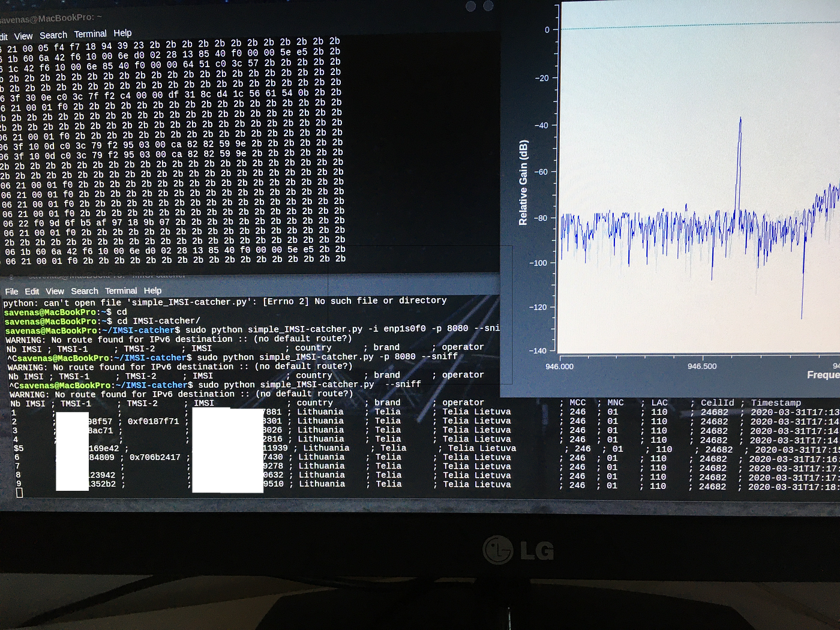
Task: Open Terminal menu in the lower terminal
Action: click(121, 290)
